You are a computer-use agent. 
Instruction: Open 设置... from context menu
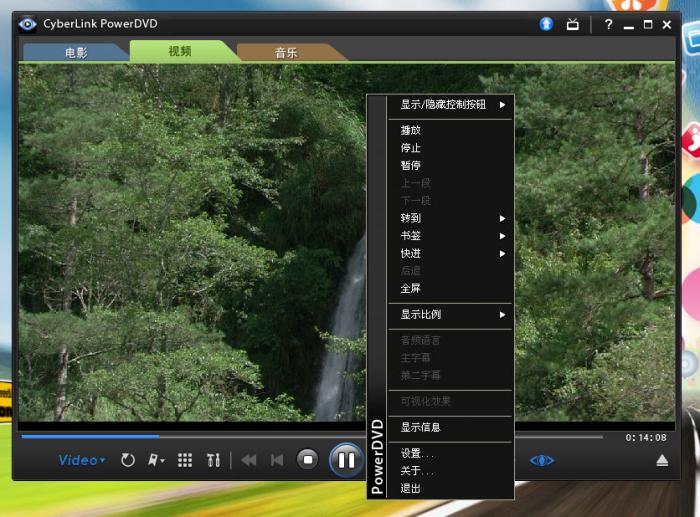(x=451, y=453)
